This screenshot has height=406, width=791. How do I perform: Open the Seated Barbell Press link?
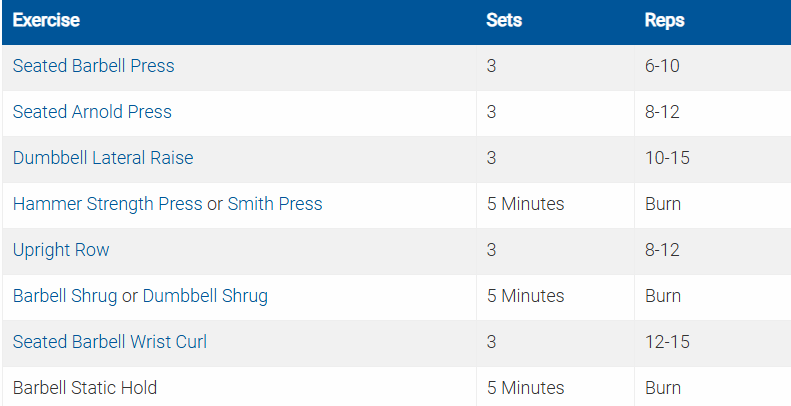tap(93, 66)
